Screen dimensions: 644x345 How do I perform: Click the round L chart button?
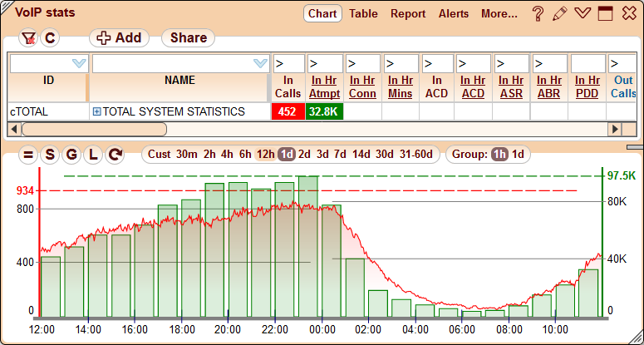(x=93, y=155)
